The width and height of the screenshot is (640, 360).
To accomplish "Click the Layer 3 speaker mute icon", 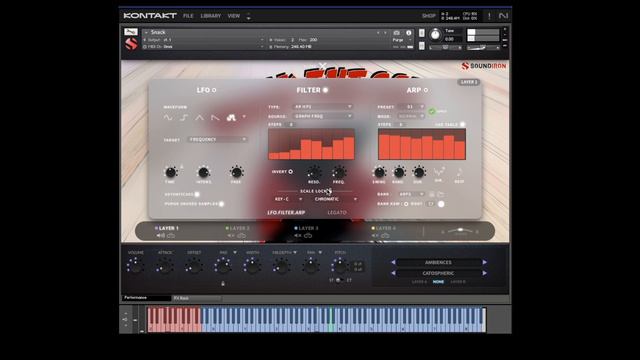I will click(298, 236).
